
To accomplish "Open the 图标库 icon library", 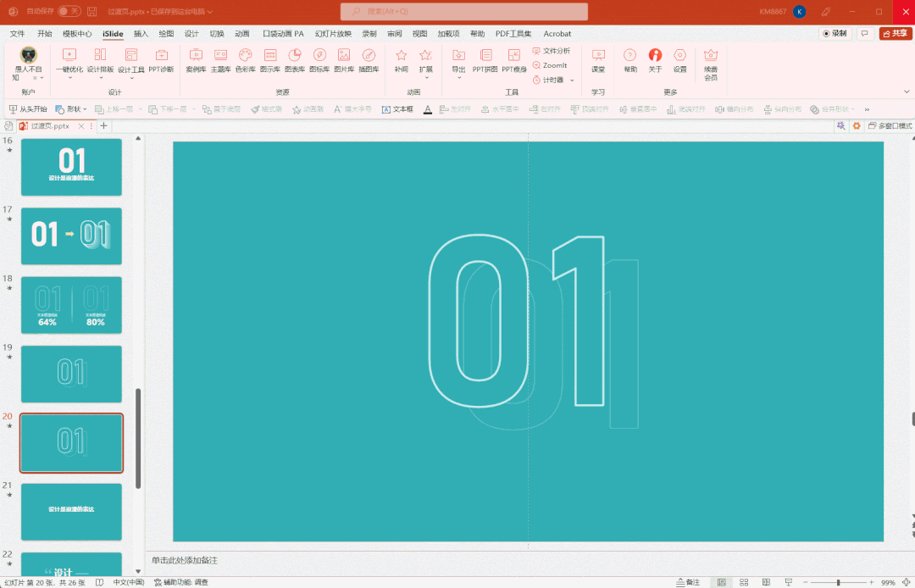I will click(319, 59).
